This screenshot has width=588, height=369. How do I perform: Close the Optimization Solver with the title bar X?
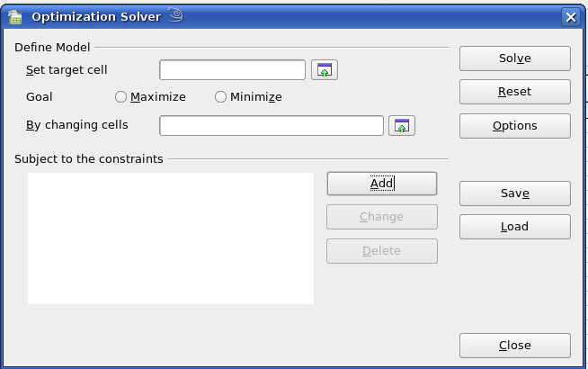pyautogui.click(x=571, y=17)
